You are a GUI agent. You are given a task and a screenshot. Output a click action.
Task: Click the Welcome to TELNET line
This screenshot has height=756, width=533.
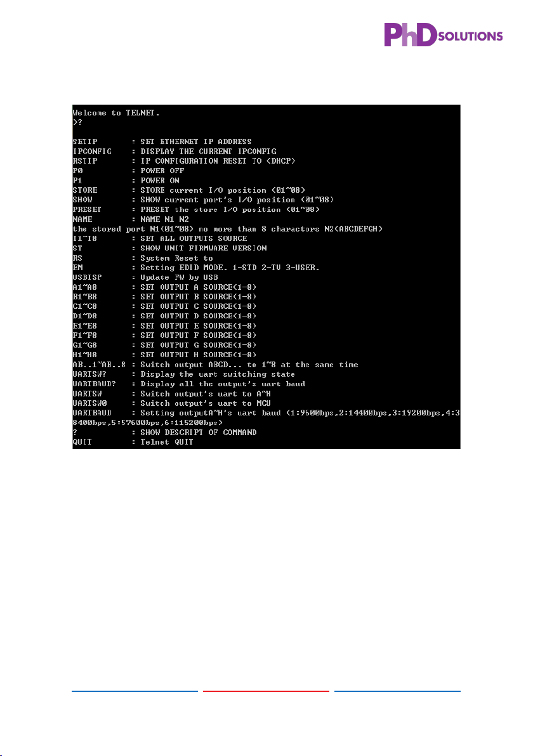pyautogui.click(x=115, y=113)
